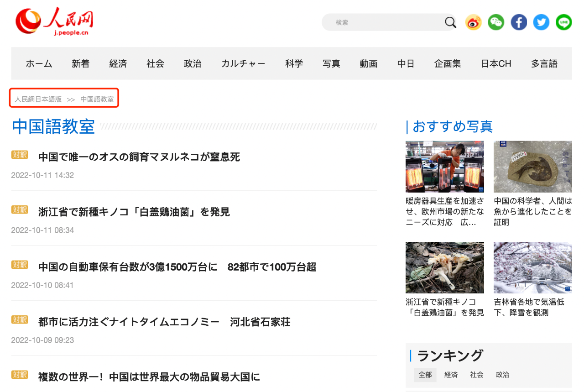584x392 pixels.
Task: Open the Twitter social icon
Action: pyautogui.click(x=541, y=22)
